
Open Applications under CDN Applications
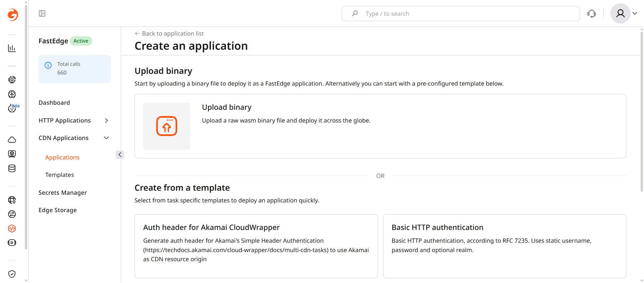tap(62, 157)
